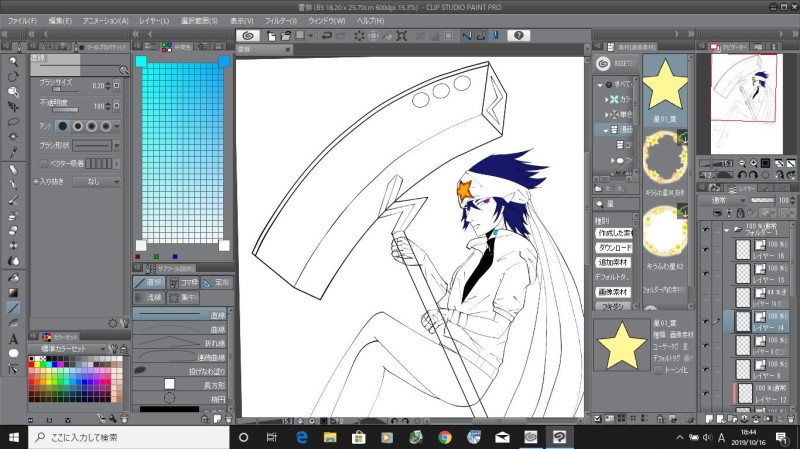
Task: Check the toning checkbox in material details
Action: tap(658, 370)
